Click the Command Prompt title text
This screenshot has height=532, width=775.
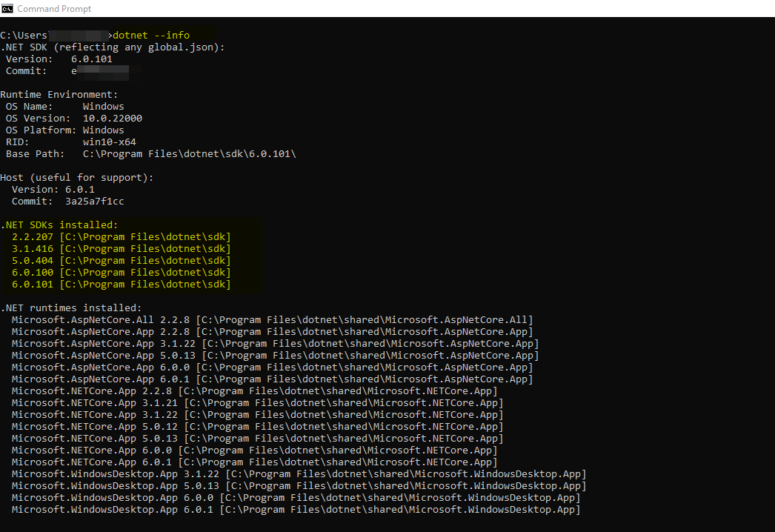coord(54,9)
